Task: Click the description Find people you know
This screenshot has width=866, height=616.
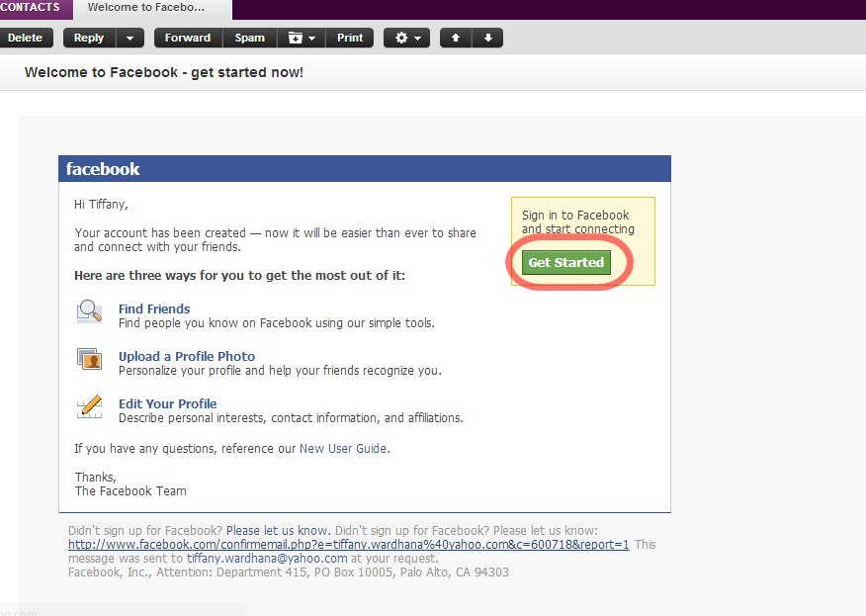Action: pos(277,322)
